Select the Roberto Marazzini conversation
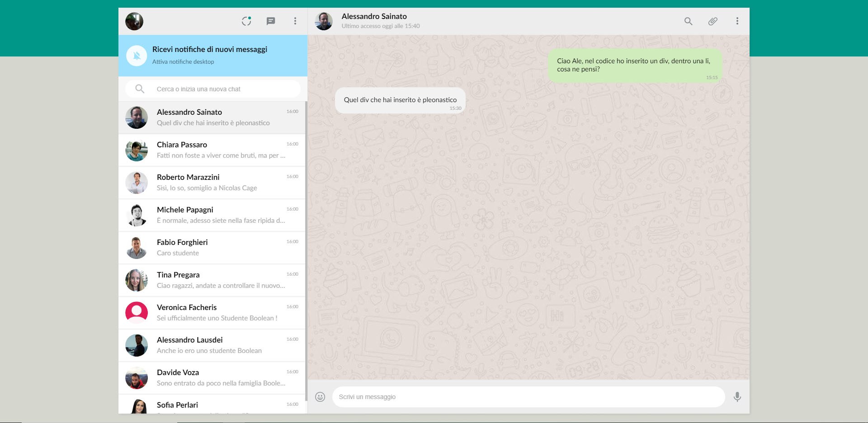868x423 pixels. pos(212,183)
